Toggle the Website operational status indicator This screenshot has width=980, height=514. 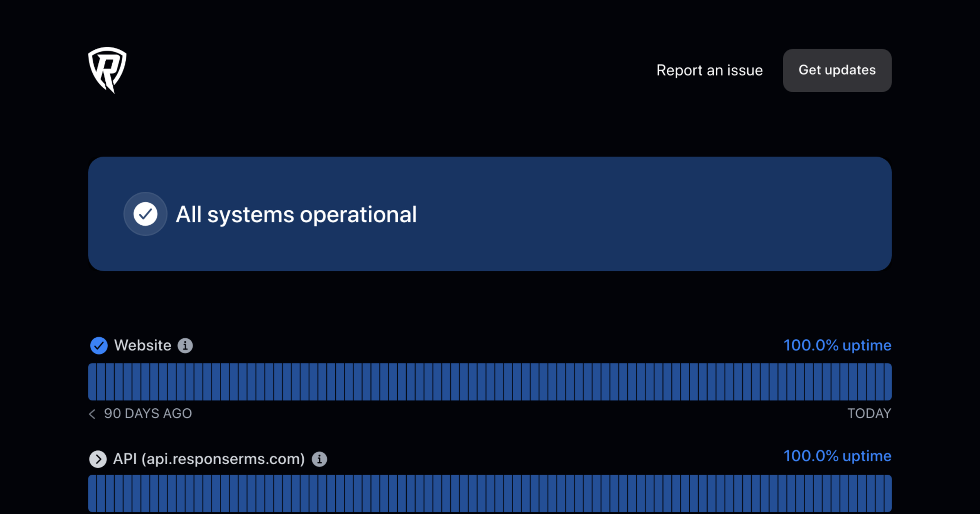pyautogui.click(x=98, y=346)
